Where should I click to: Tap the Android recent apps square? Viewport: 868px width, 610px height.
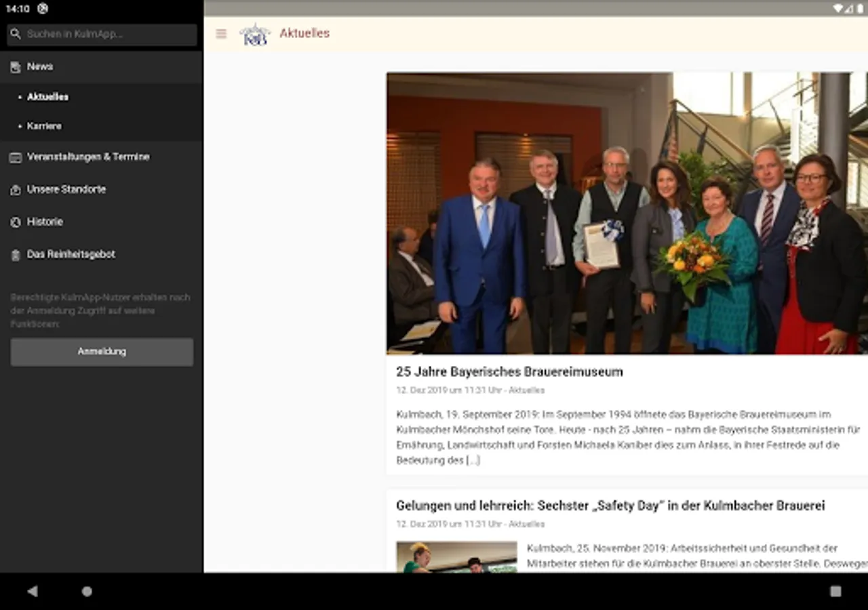click(835, 591)
